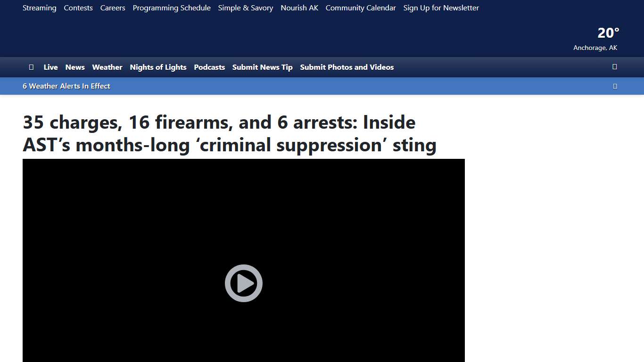Open the Podcasts section
Viewport: 644px width, 362px height.
(x=209, y=67)
